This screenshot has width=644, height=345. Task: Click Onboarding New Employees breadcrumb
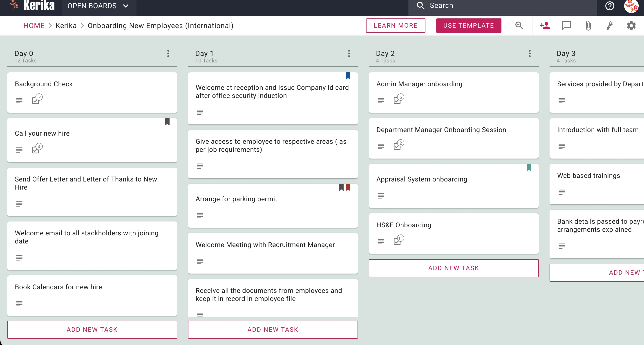(x=160, y=25)
